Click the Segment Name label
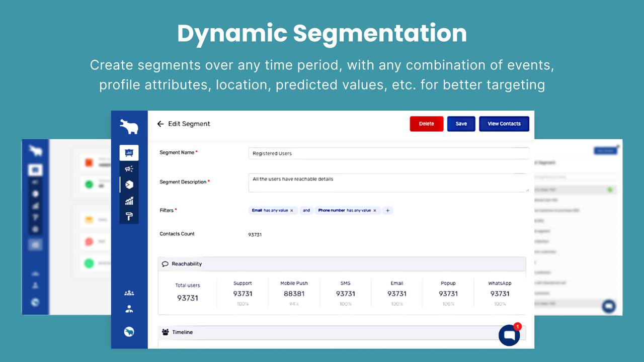644x362 pixels. click(177, 152)
